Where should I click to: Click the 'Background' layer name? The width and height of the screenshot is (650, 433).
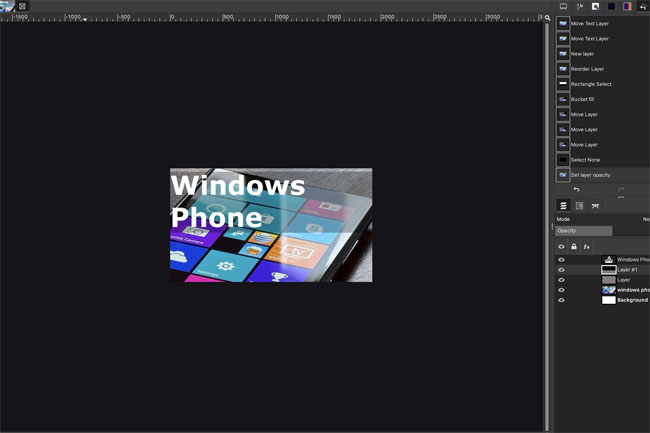(633, 300)
